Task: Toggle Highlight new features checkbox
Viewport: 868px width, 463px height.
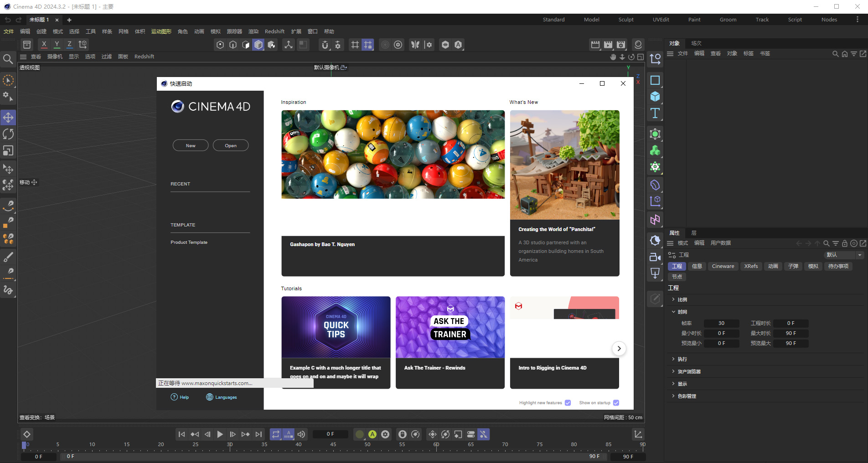Action: click(568, 403)
